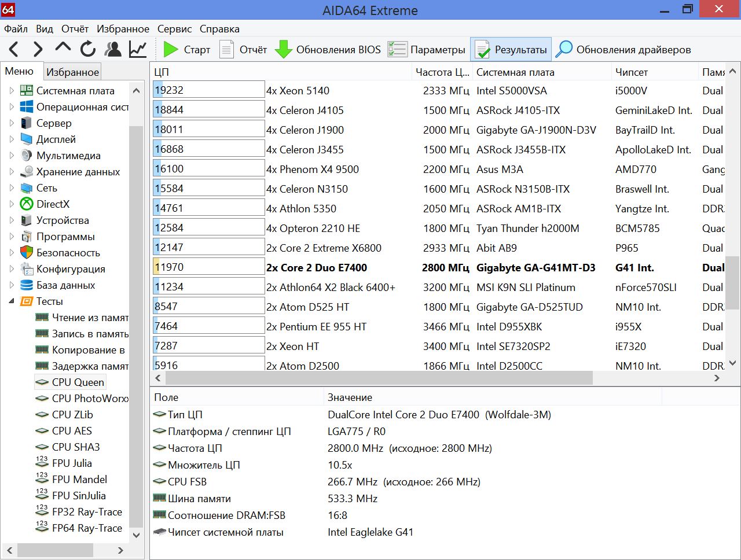741x560 pixels.
Task: Sort by the Системная плата column header
Action: coord(542,72)
